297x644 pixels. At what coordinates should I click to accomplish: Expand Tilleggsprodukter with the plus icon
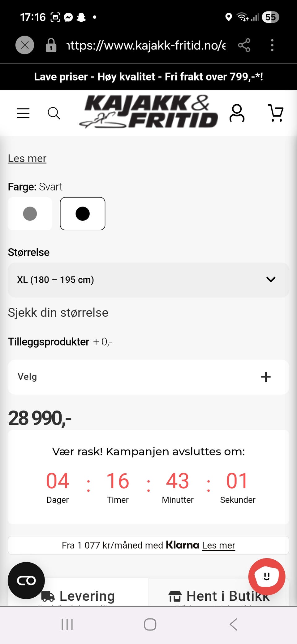pos(266,377)
